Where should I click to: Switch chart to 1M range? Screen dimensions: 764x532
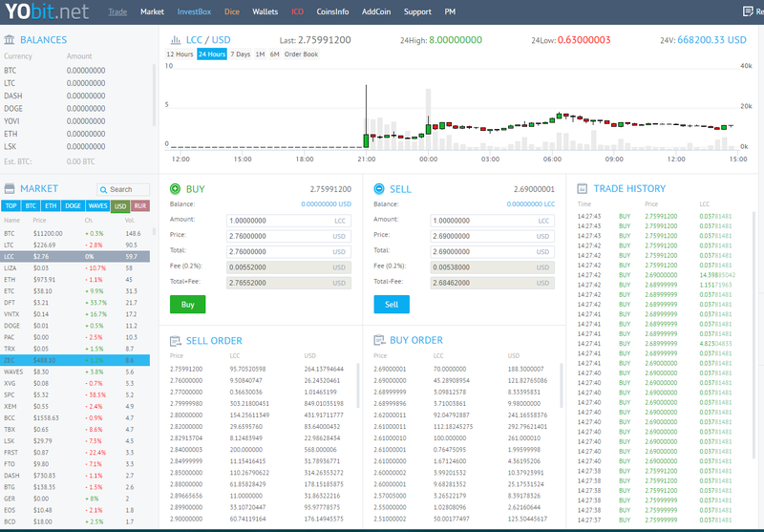tap(260, 54)
